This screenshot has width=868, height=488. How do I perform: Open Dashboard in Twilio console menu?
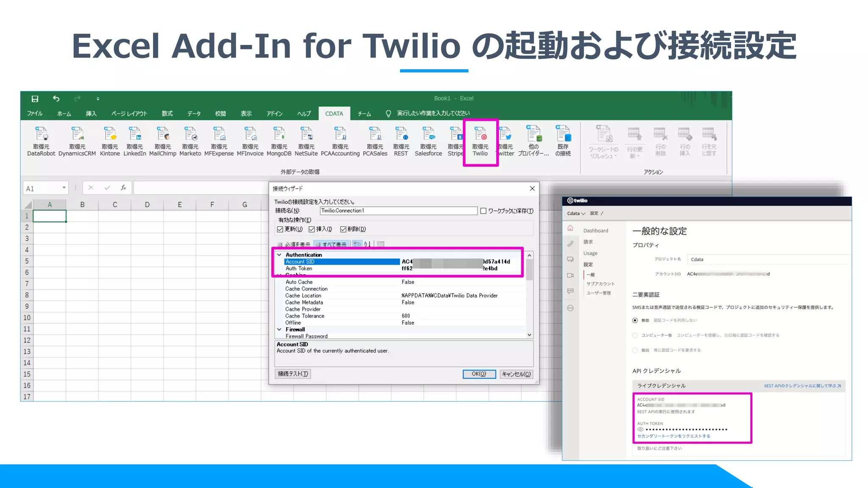pos(595,230)
